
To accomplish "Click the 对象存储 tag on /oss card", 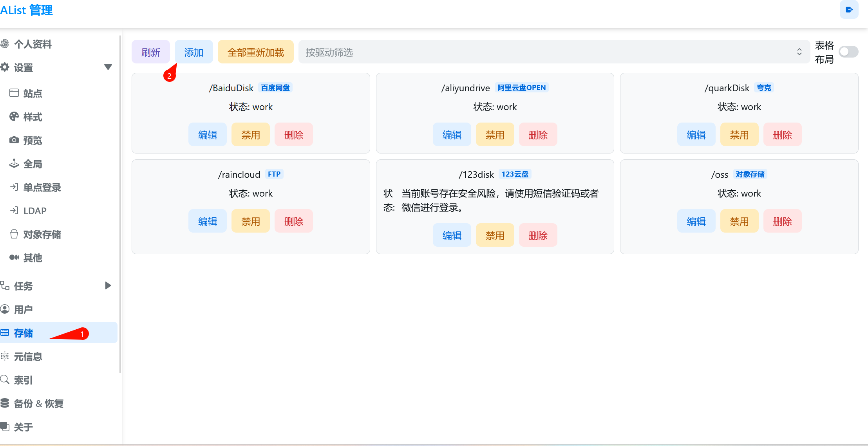I will coord(750,174).
